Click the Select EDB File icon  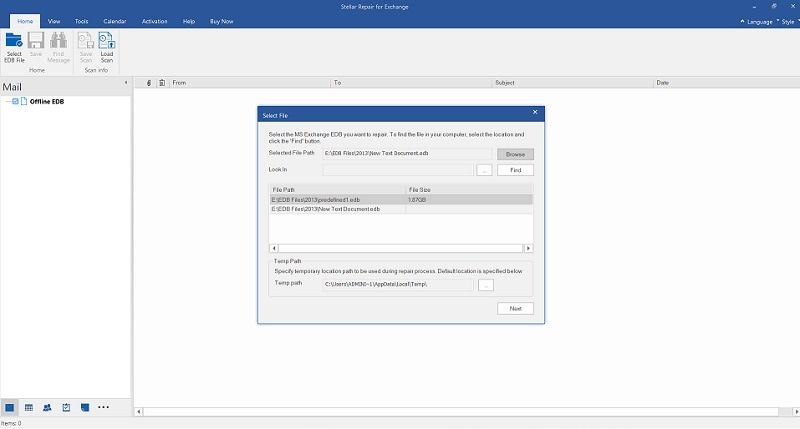click(x=14, y=47)
